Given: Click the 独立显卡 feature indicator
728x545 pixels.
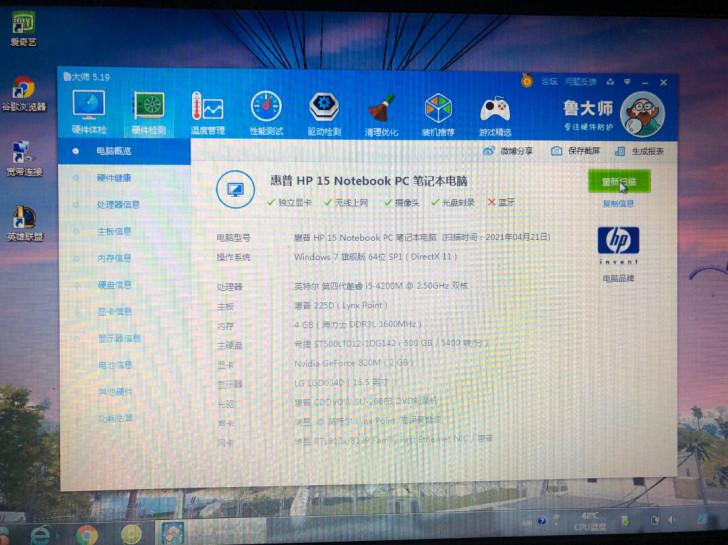Looking at the screenshot, I should click(x=289, y=202).
